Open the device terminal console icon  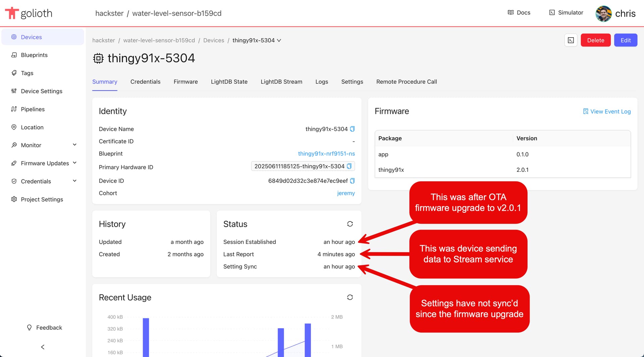coord(571,40)
